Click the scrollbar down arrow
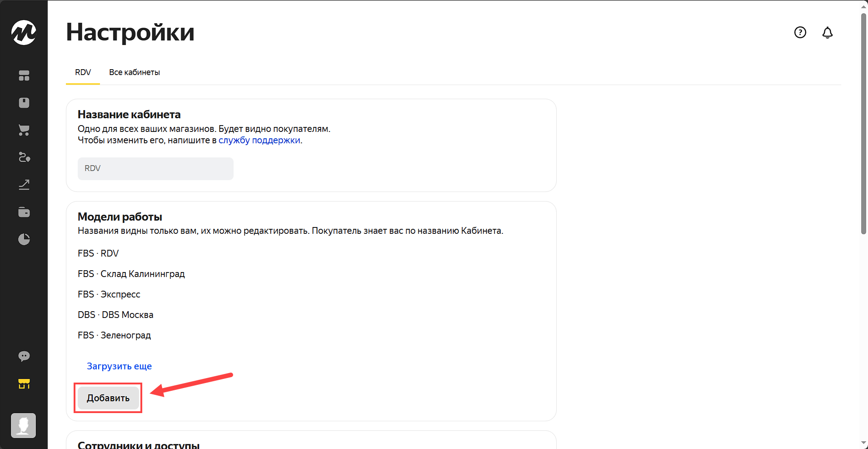868x449 pixels. pyautogui.click(x=863, y=443)
